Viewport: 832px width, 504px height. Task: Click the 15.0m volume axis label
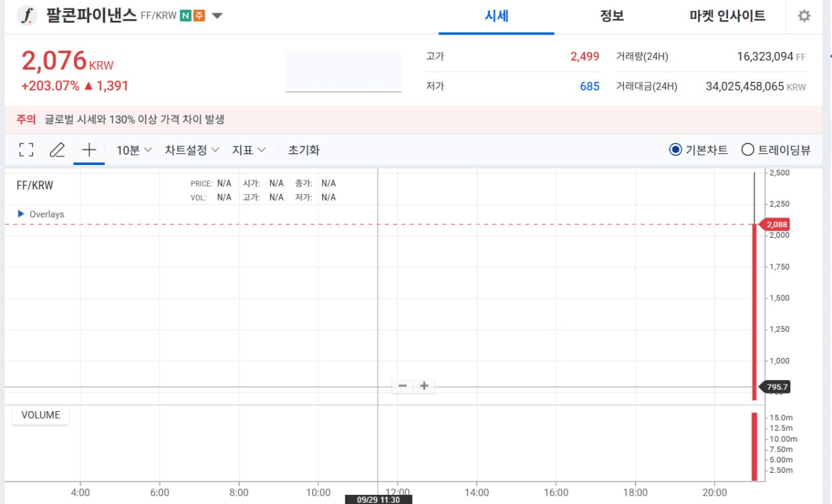(x=781, y=418)
